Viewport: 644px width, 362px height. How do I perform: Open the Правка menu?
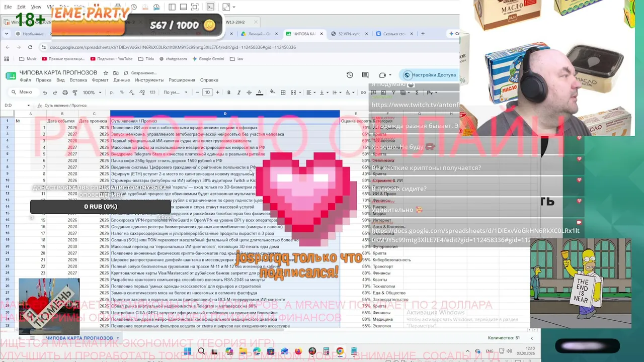[44, 80]
